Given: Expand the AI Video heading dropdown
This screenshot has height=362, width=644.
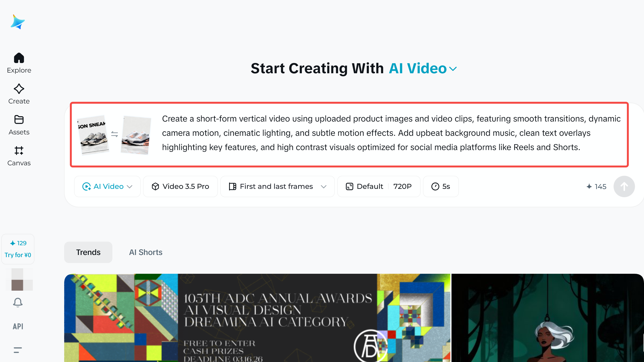Looking at the screenshot, I should pyautogui.click(x=453, y=68).
